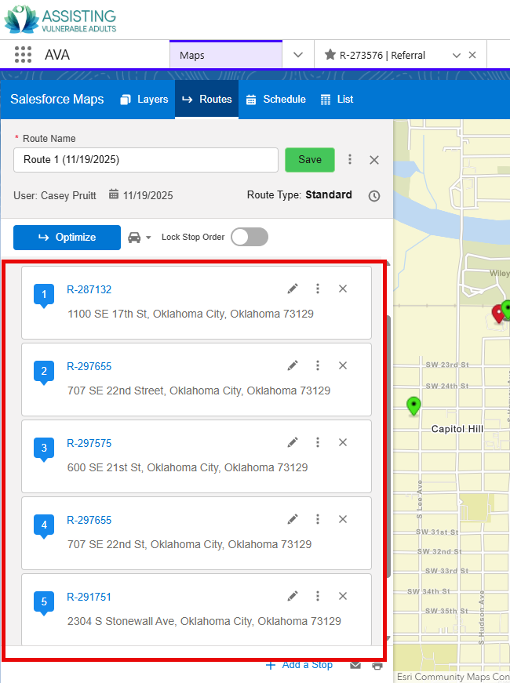Screen dimensions: 510x684
Task: Click stop number 3 marker badge
Action: (44, 449)
